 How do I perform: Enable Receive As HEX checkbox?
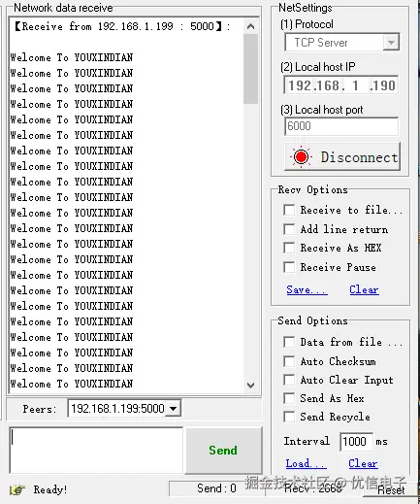click(289, 248)
